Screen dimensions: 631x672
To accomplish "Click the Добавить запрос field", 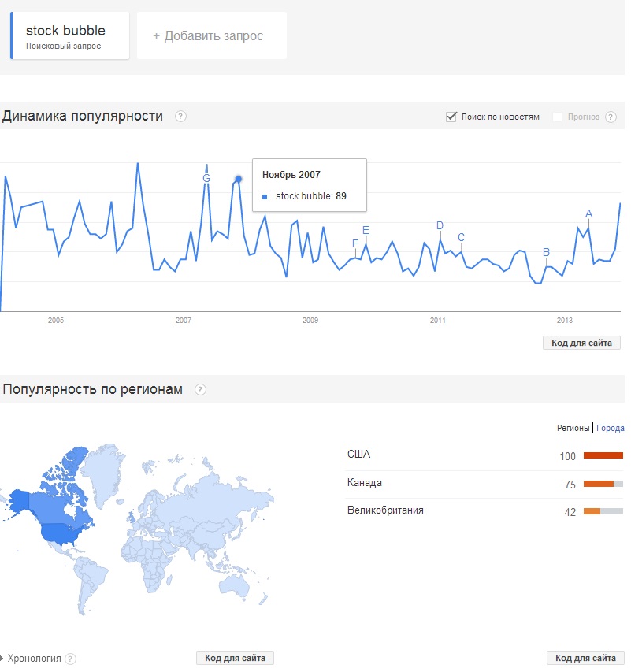I will click(211, 35).
